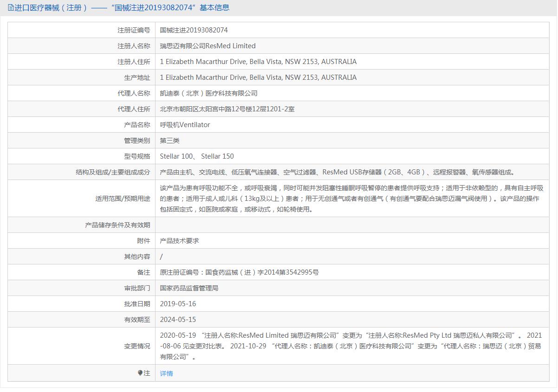The image size is (558, 392).
Task: Select attachment value 产品技术要求
Action: click(180, 241)
